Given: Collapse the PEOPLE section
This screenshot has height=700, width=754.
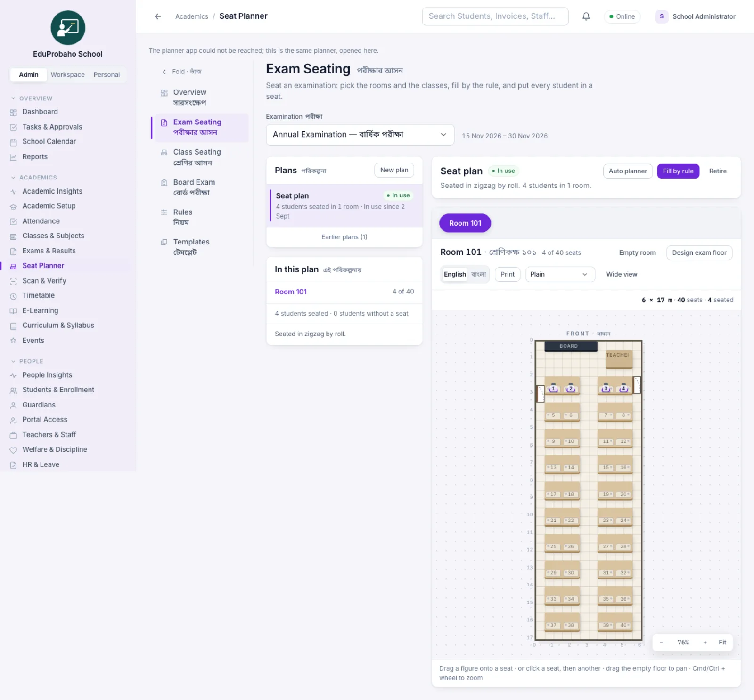Looking at the screenshot, I should (x=27, y=361).
